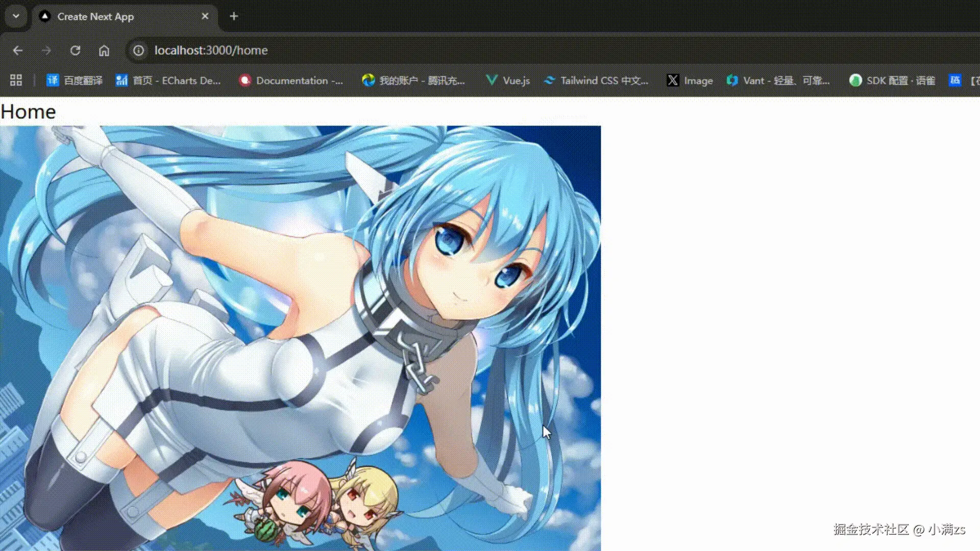The image size is (980, 551).
Task: Reload the current page
Action: (76, 51)
